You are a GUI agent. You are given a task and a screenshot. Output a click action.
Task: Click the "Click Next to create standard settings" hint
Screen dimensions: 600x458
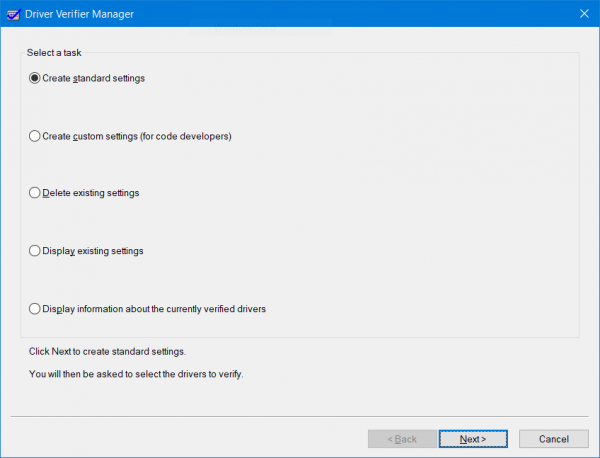[108, 352]
